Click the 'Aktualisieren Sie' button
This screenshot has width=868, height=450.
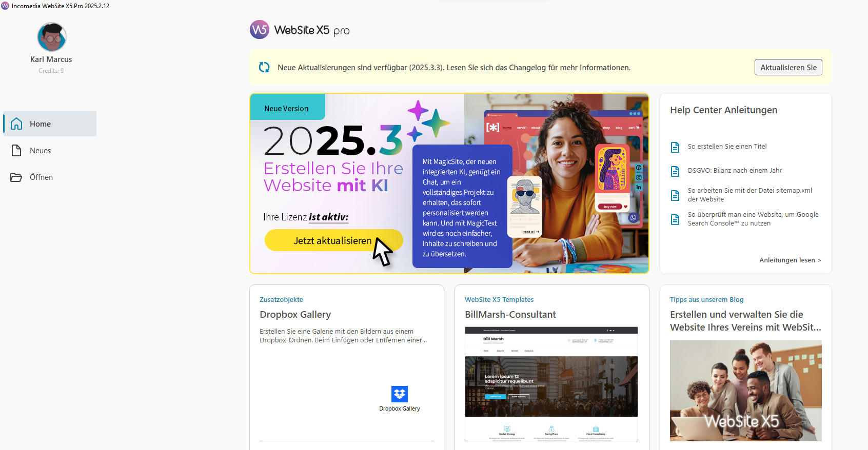(x=788, y=67)
